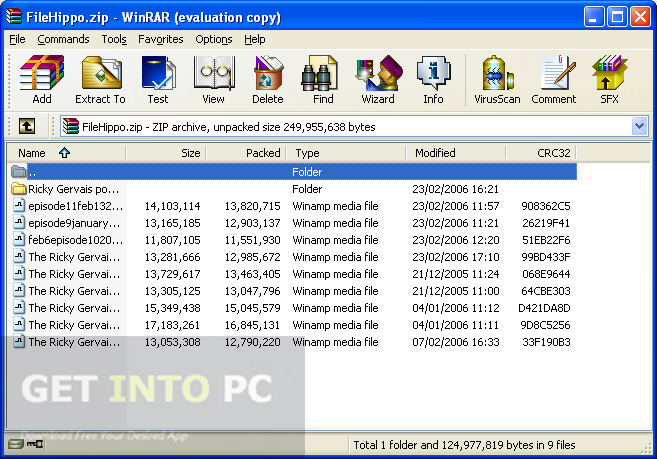
Task: Click media file icon for size 13,305,125 row
Action: click(19, 290)
